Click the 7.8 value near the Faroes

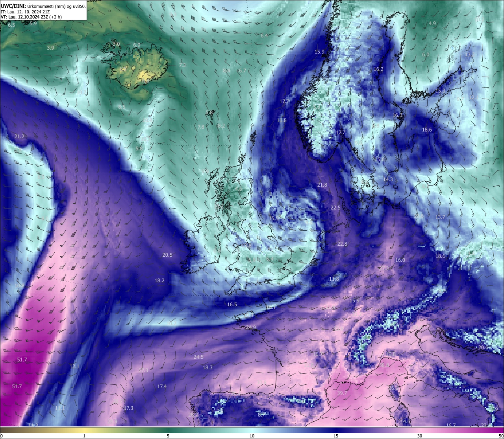click(x=201, y=127)
